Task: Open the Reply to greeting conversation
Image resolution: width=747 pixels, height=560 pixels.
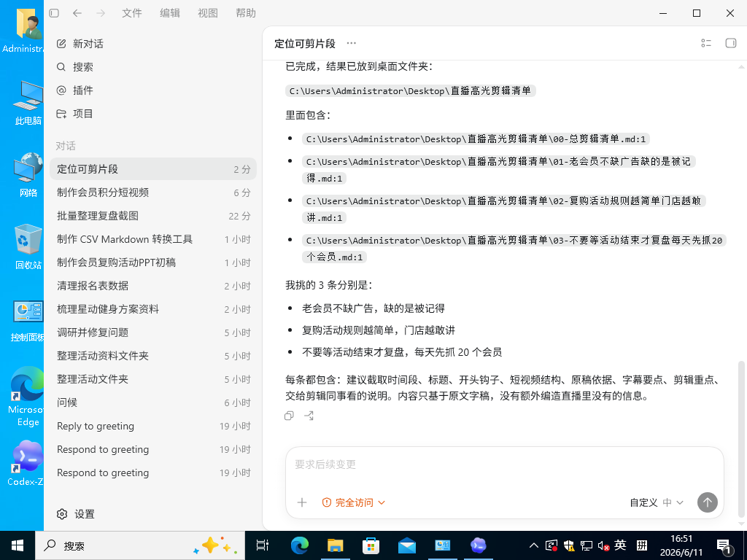Action: click(x=153, y=426)
